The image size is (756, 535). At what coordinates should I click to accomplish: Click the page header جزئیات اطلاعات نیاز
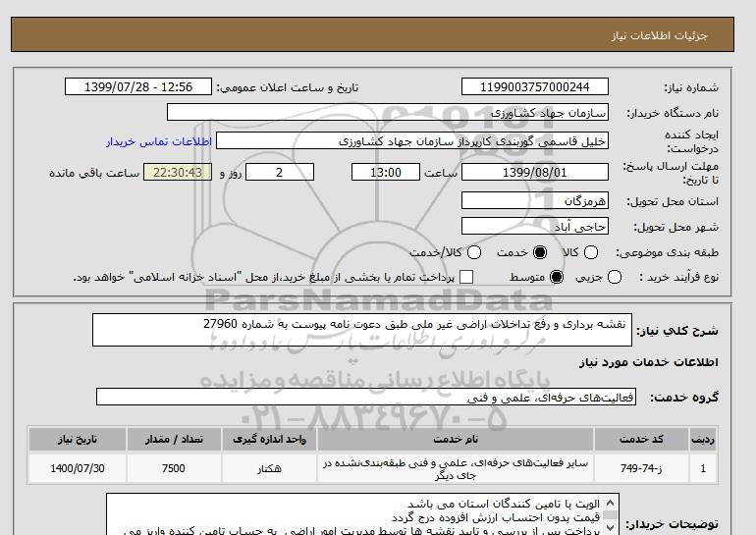[659, 35]
